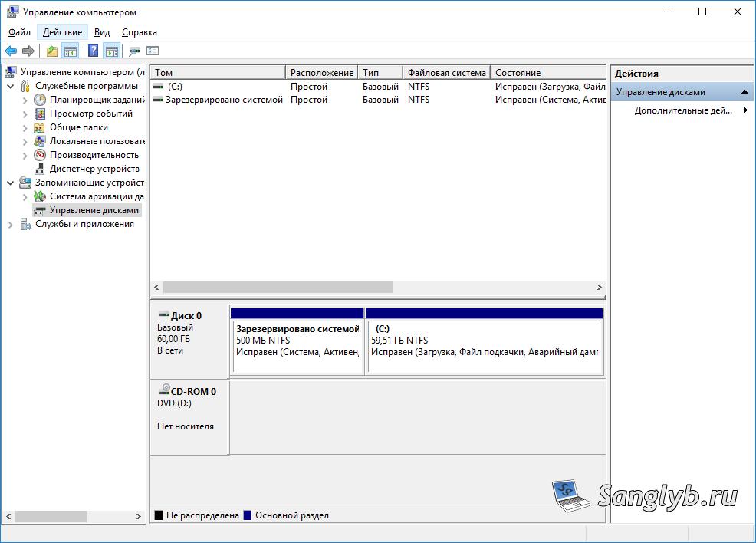Click the blue Back arrow in the toolbar
The width and height of the screenshot is (756, 543).
[x=11, y=51]
